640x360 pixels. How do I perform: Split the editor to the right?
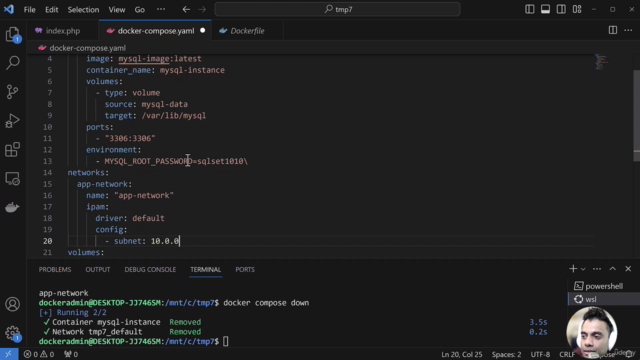(613, 30)
